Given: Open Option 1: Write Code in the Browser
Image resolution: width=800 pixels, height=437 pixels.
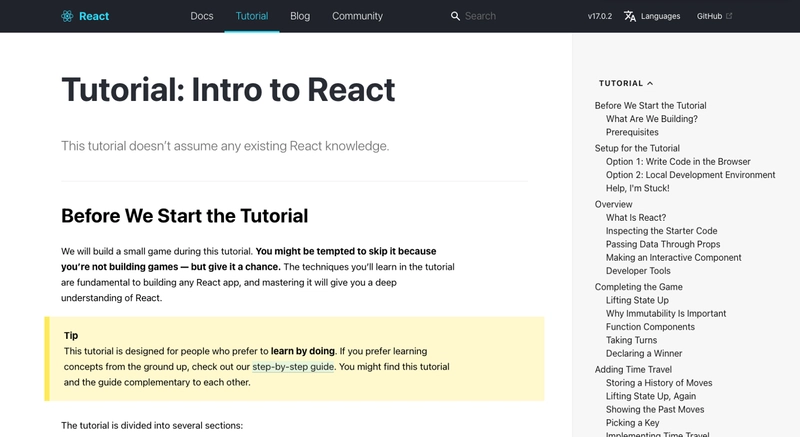Looking at the screenshot, I should pyautogui.click(x=678, y=162).
